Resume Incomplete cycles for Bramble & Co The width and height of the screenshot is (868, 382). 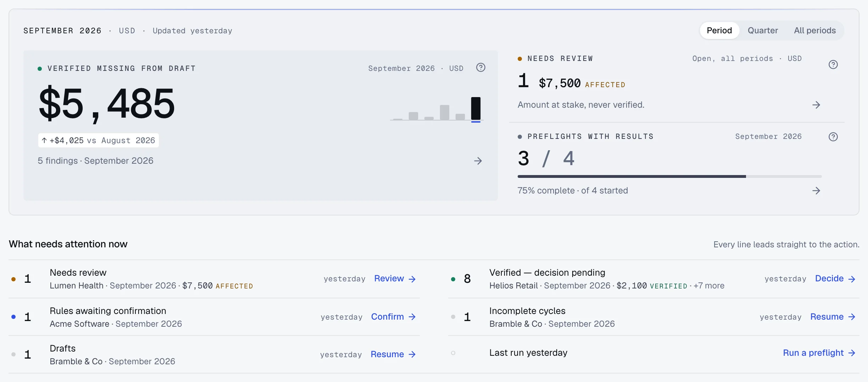tap(833, 317)
